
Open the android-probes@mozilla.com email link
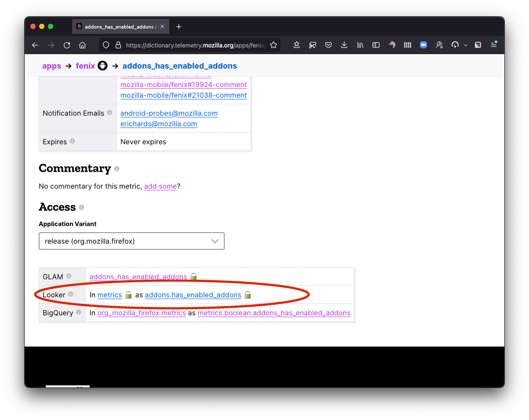tap(169, 113)
